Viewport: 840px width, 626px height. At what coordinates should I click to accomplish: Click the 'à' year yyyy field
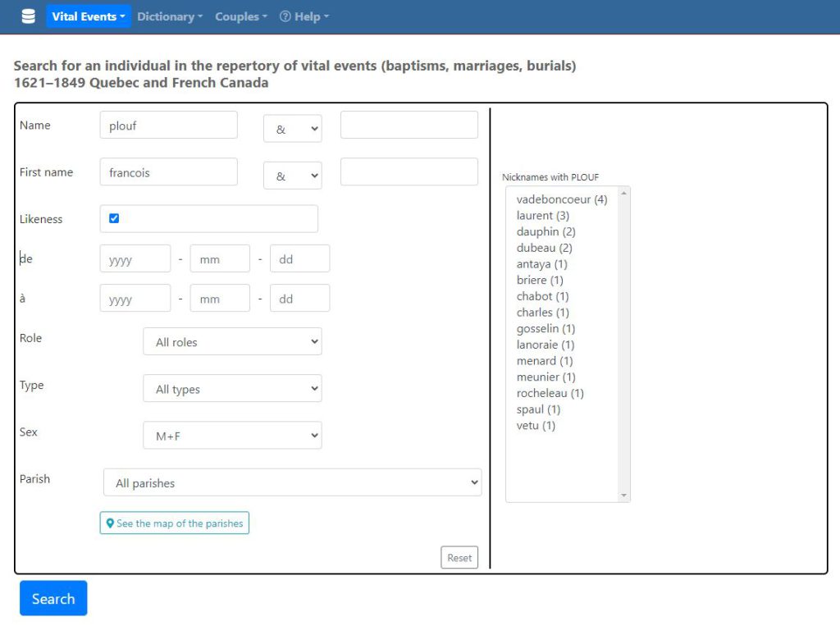pyautogui.click(x=135, y=298)
